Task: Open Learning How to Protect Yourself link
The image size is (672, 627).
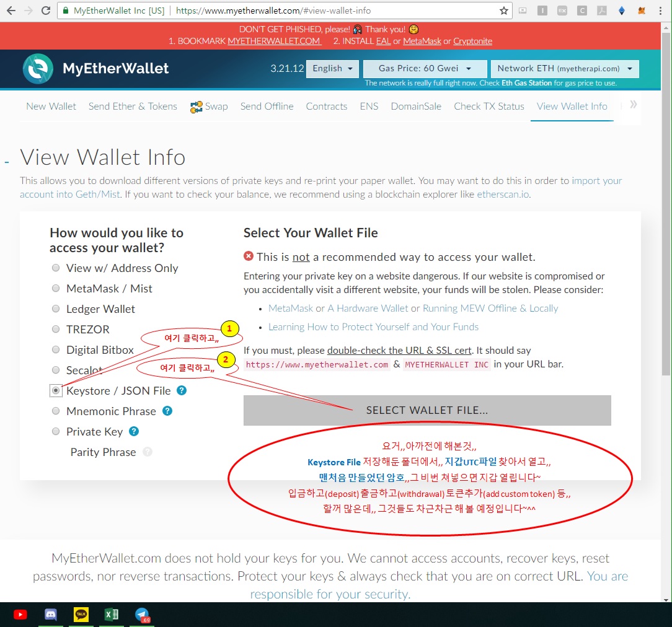Action: [373, 327]
